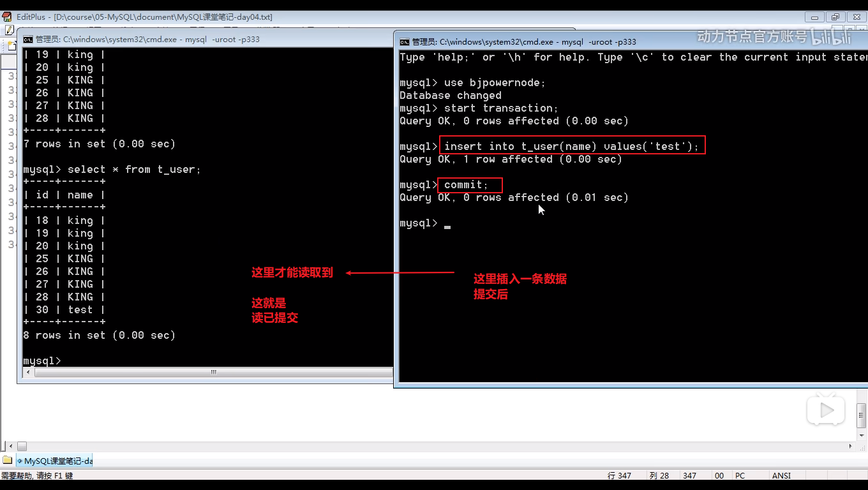Open the system menu icon of left cmd window
This screenshot has width=868, height=490.
[x=28, y=39]
